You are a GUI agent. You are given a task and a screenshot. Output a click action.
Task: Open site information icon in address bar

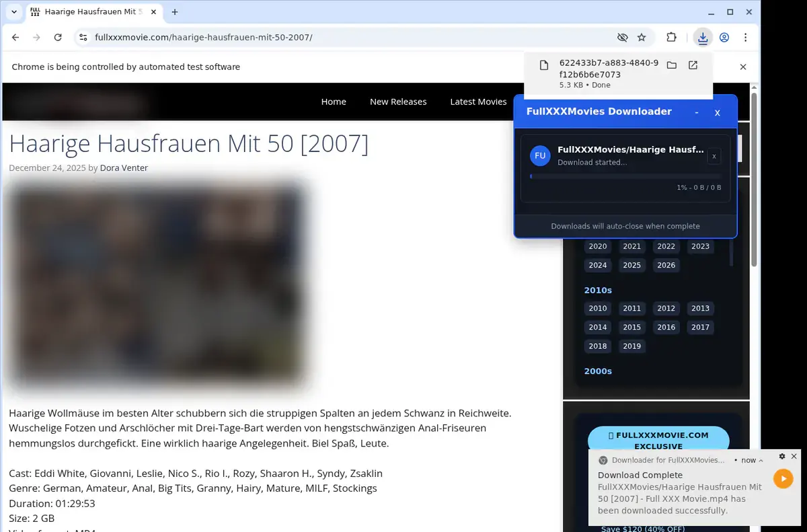pos(83,38)
